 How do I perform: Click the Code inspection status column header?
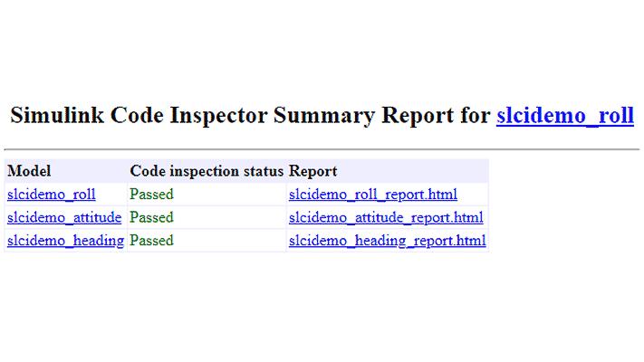click(x=207, y=171)
